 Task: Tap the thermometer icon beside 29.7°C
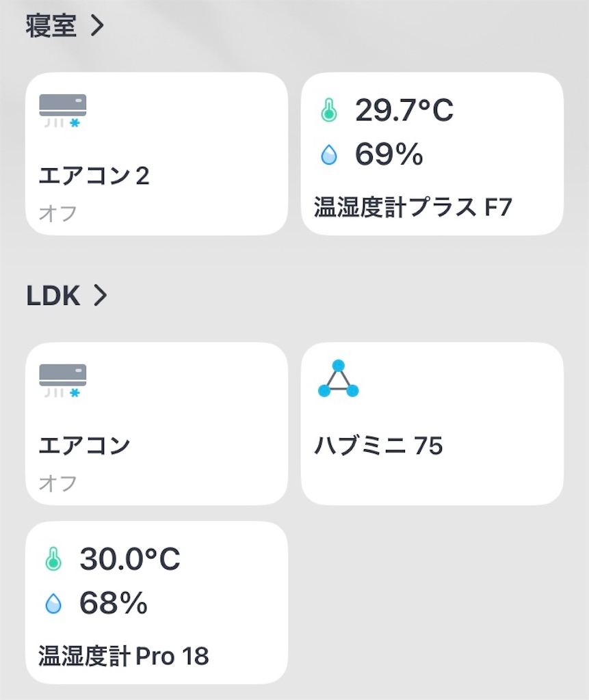(329, 110)
